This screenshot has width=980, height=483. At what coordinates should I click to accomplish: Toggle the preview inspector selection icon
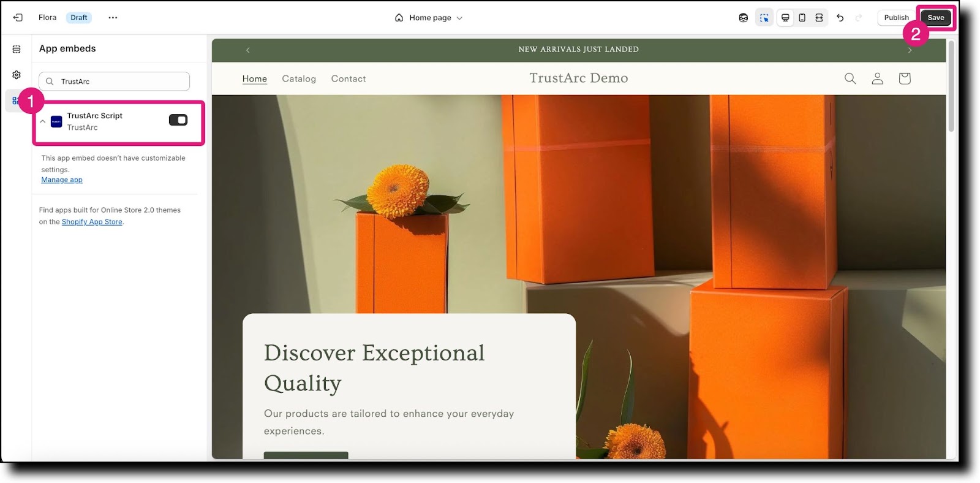pos(764,18)
